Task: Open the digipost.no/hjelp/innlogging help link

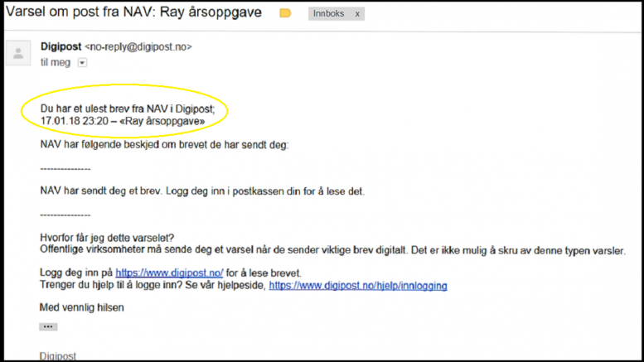Action: 358,286
